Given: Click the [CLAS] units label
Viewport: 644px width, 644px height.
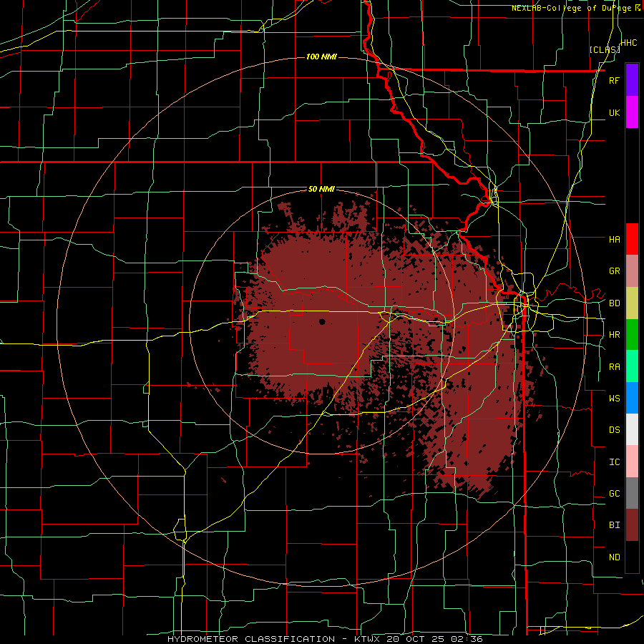Looking at the screenshot, I should click(605, 49).
